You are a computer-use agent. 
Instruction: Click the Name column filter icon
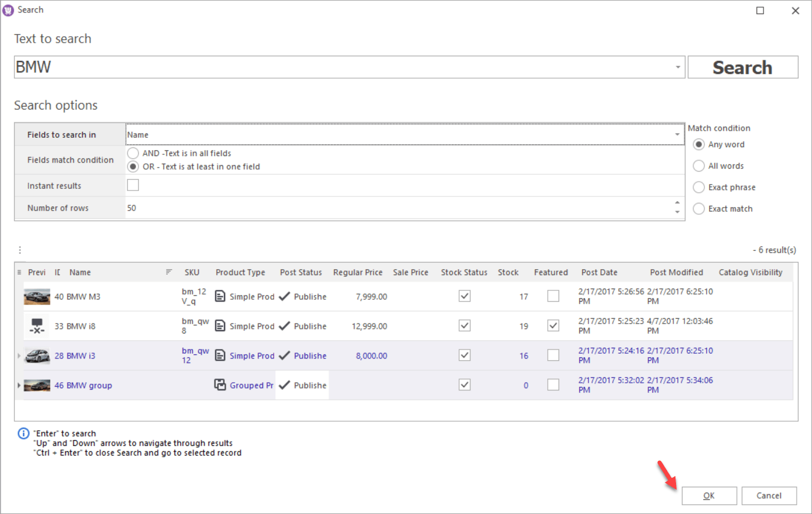pos(169,272)
